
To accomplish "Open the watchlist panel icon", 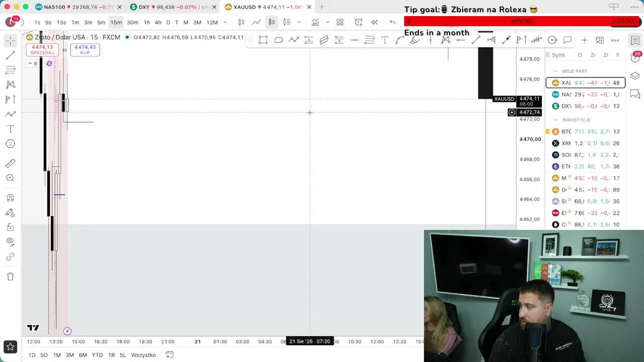I will 635,41.
